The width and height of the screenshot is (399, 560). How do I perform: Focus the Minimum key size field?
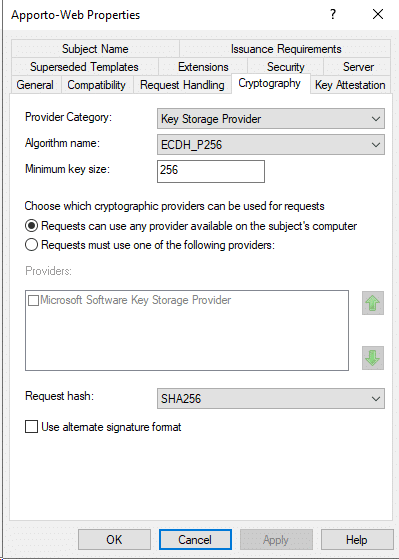point(211,171)
